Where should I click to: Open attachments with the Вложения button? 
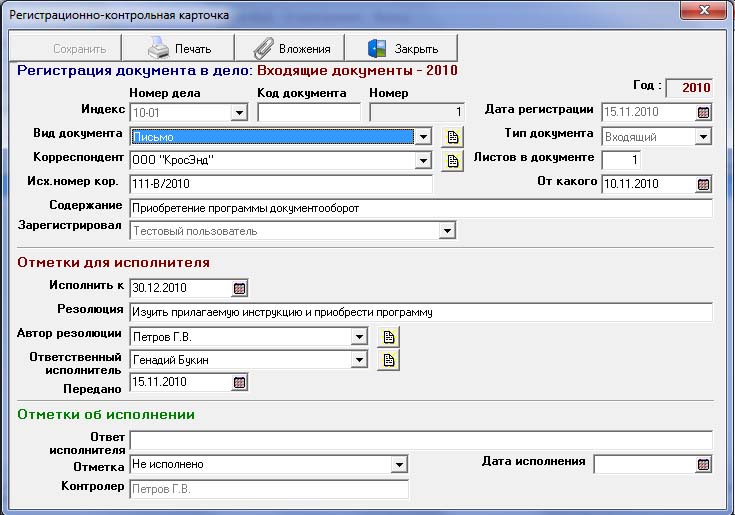[x=290, y=48]
